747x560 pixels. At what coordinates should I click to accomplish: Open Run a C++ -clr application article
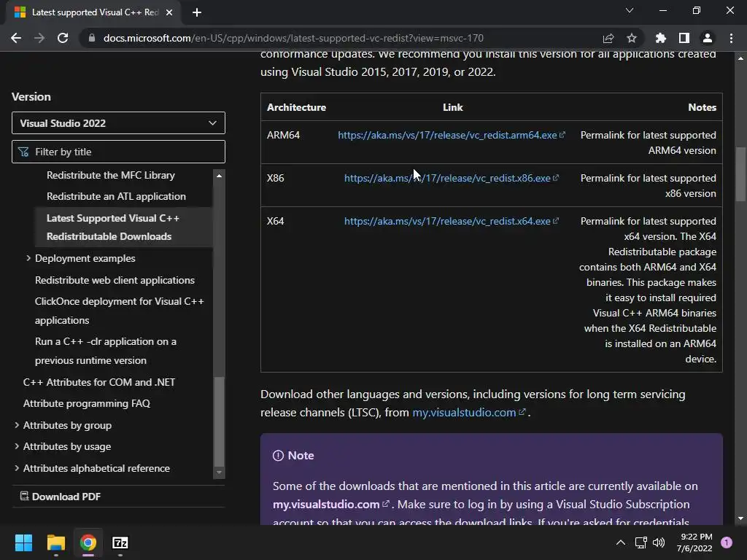(x=105, y=351)
